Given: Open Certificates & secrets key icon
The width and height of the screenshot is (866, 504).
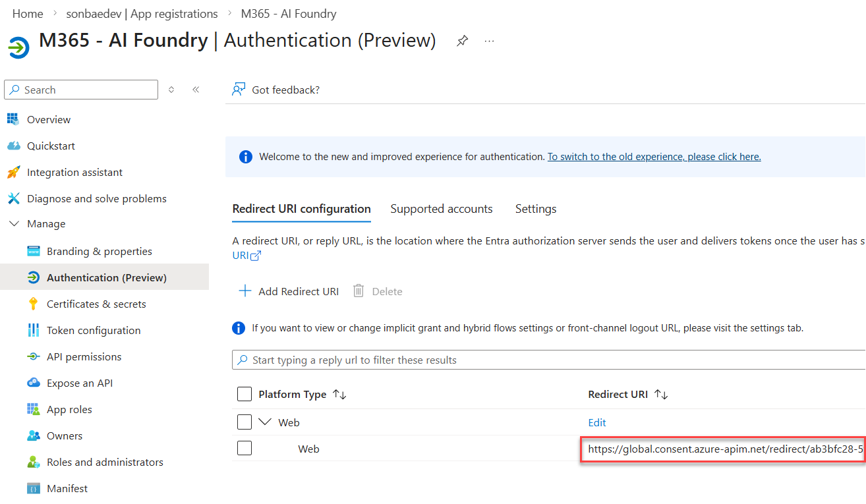Looking at the screenshot, I should point(34,304).
